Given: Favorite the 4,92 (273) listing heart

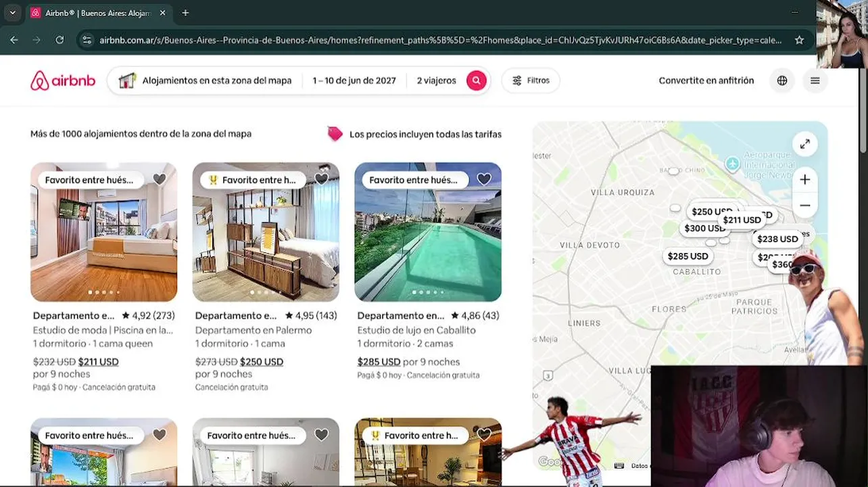Looking at the screenshot, I should [160, 179].
